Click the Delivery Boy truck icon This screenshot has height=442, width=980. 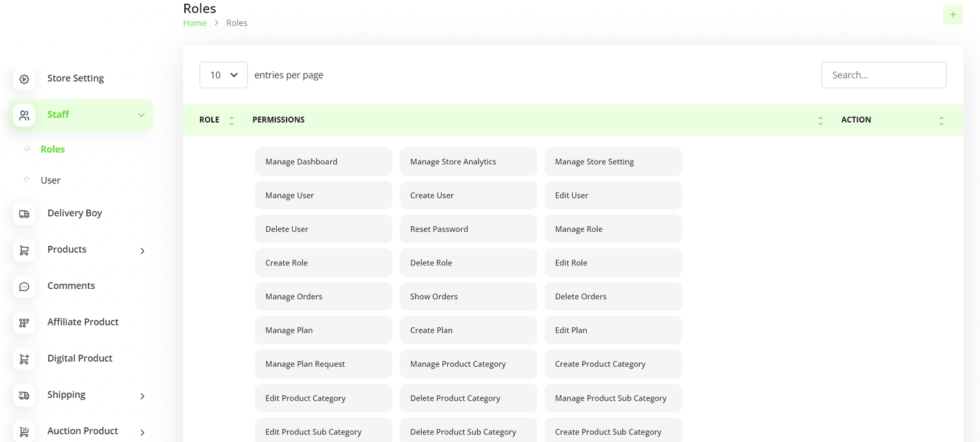[x=24, y=214]
